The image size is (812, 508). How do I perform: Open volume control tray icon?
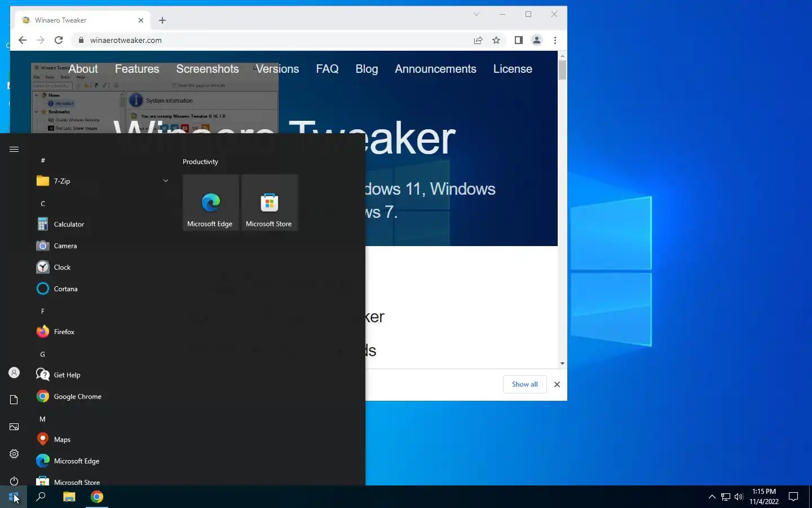[739, 497]
